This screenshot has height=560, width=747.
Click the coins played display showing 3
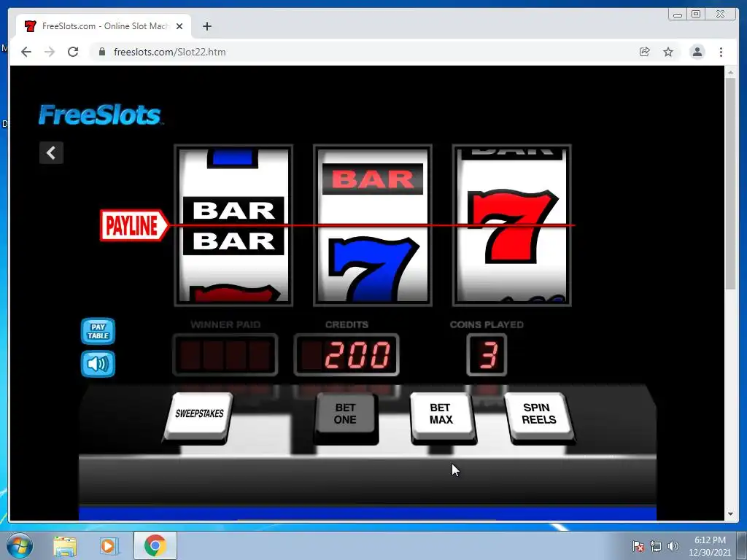pos(487,355)
